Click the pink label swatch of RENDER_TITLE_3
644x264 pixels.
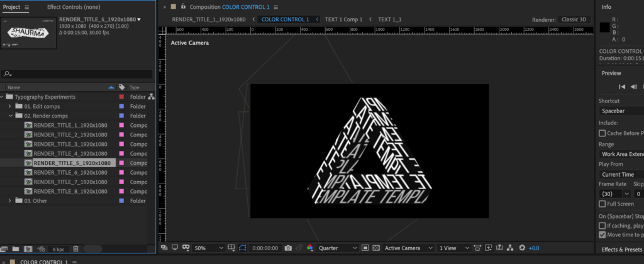coord(121,145)
